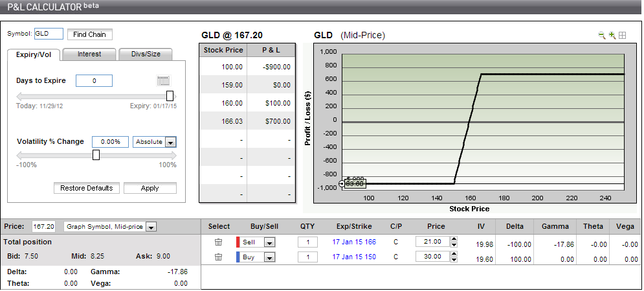Delete the 150 call leg with trash icon
The image size is (644, 291).
219,257
